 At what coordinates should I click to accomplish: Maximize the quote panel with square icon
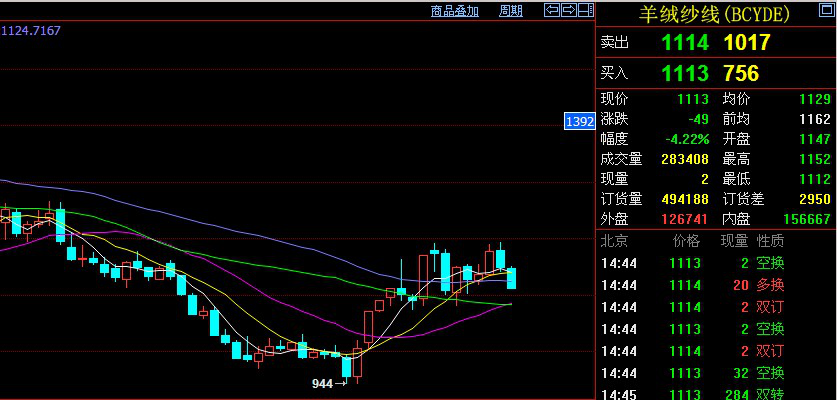point(826,10)
